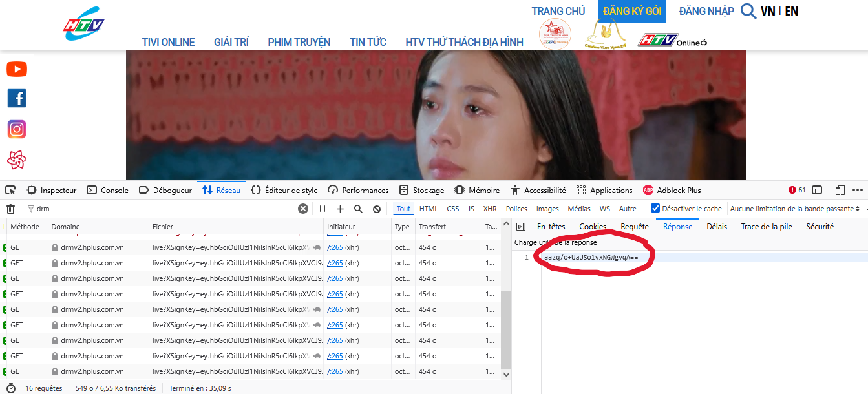The width and height of the screenshot is (868, 394).
Task: Filter requests by Tout
Action: [403, 209]
